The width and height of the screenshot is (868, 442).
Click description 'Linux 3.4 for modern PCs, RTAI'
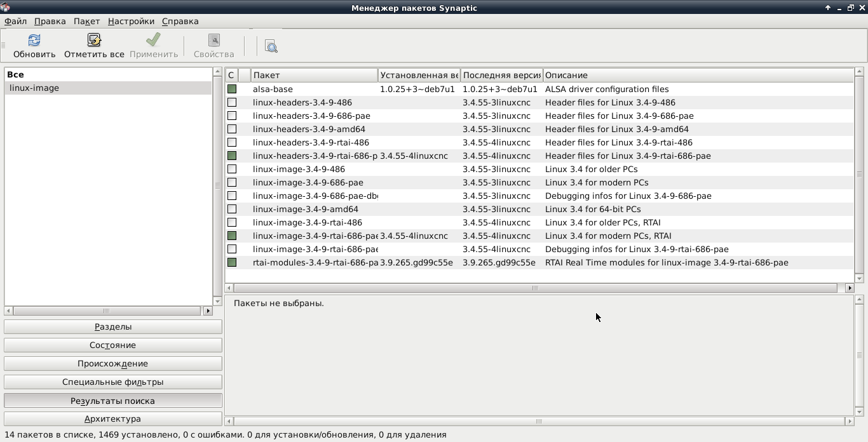608,236
